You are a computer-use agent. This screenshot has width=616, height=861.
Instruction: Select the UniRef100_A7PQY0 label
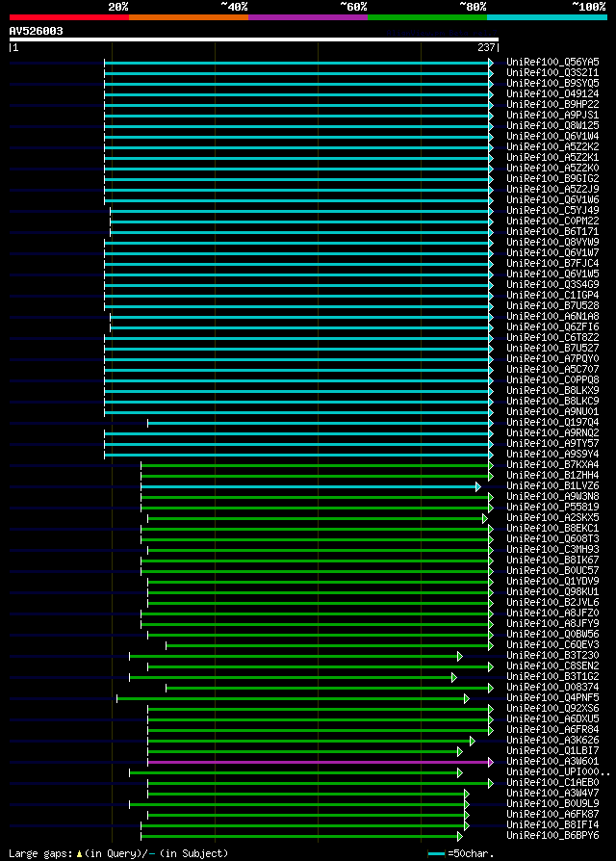point(552,359)
